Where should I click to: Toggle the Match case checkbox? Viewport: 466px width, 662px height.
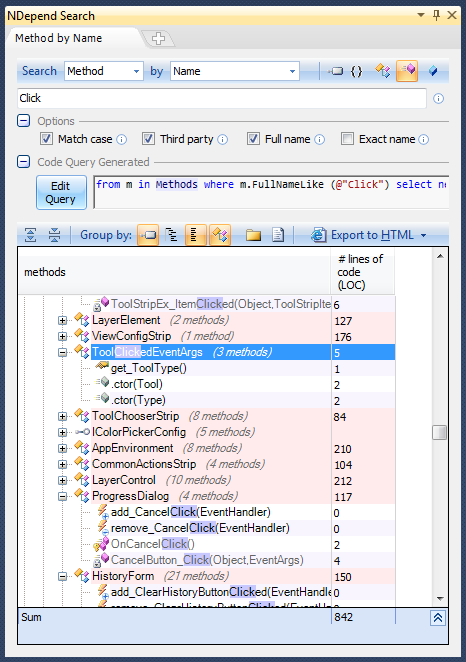tap(46, 139)
